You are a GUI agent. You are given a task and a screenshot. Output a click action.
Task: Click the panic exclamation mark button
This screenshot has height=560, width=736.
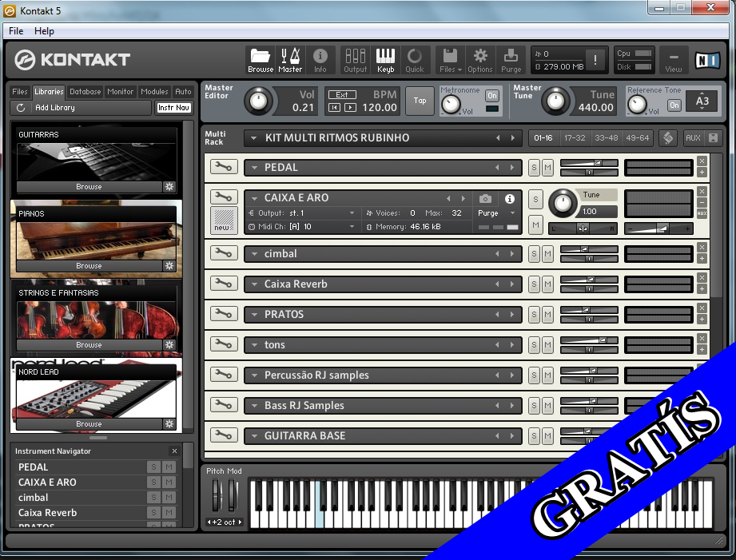(595, 60)
